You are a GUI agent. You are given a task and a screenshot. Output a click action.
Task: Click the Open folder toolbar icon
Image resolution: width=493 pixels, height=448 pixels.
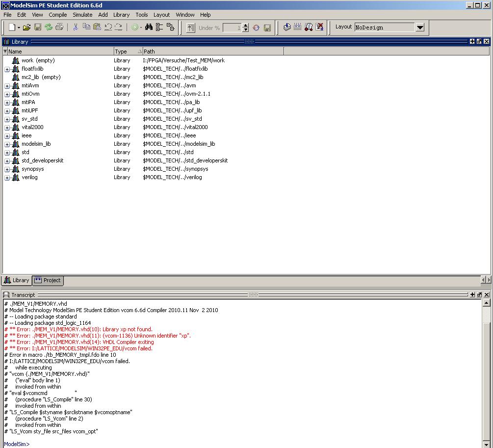26,27
